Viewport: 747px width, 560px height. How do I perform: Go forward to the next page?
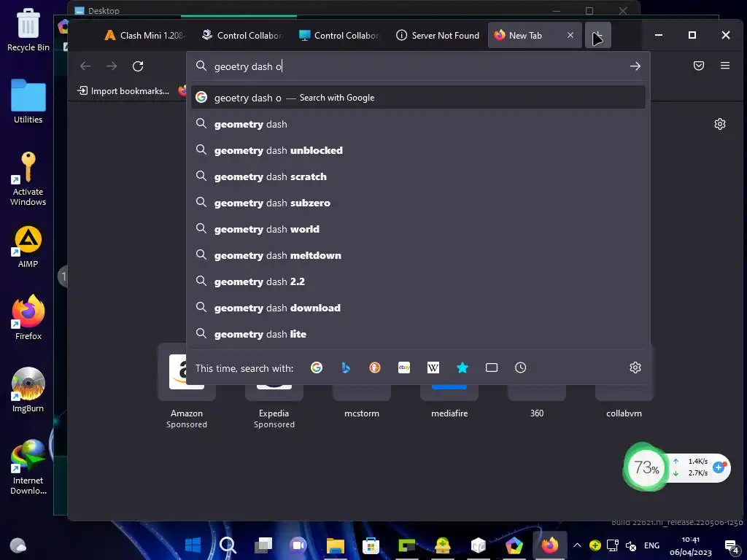click(x=112, y=66)
